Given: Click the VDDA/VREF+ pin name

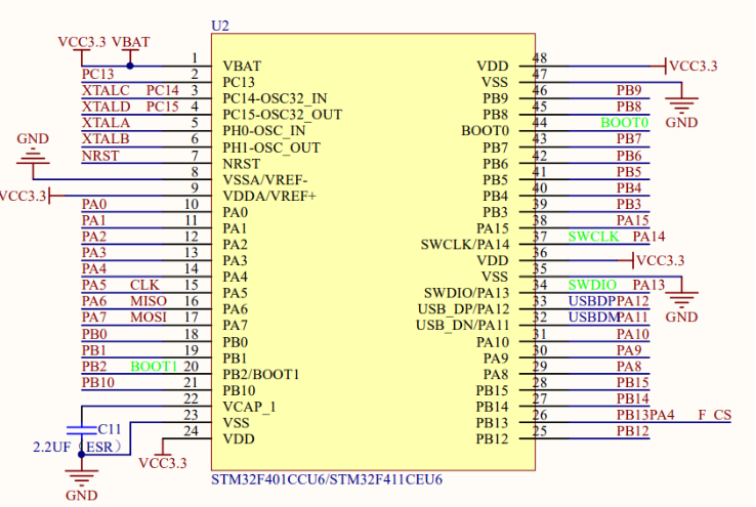Looking at the screenshot, I should [x=269, y=196].
